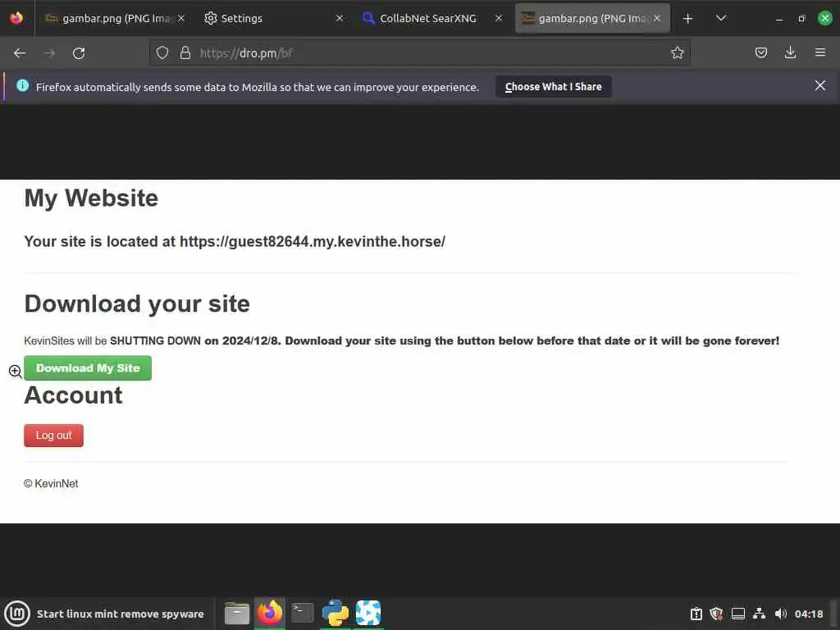The width and height of the screenshot is (840, 630).
Task: Click Download My Site button
Action: (x=88, y=368)
